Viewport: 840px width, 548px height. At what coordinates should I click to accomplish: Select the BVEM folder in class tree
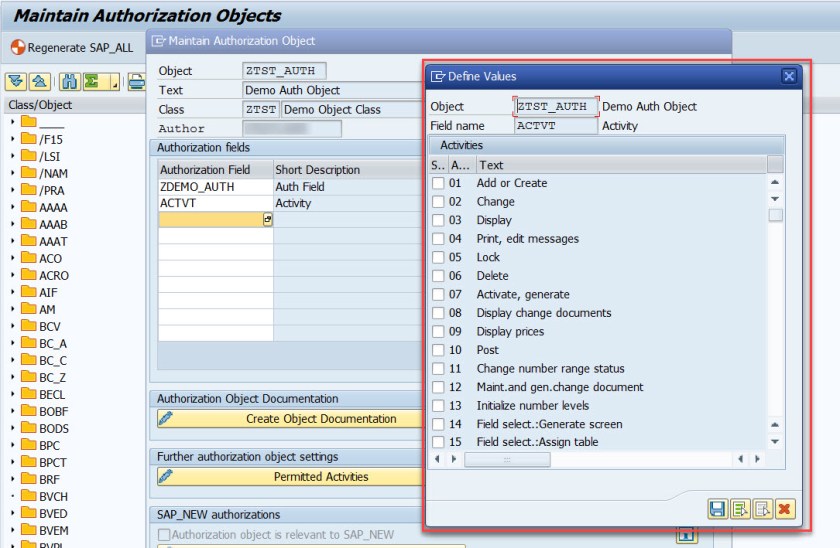[44, 530]
